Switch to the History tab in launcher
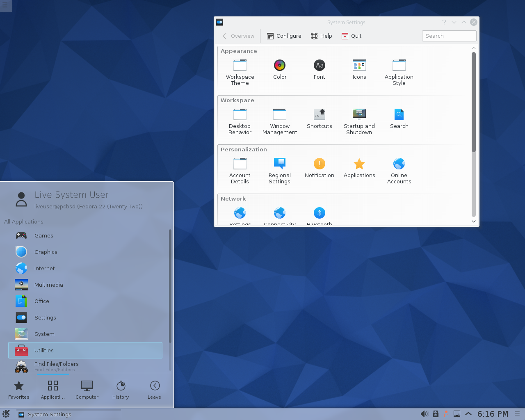Screen dimensions: 525x420 (121, 390)
